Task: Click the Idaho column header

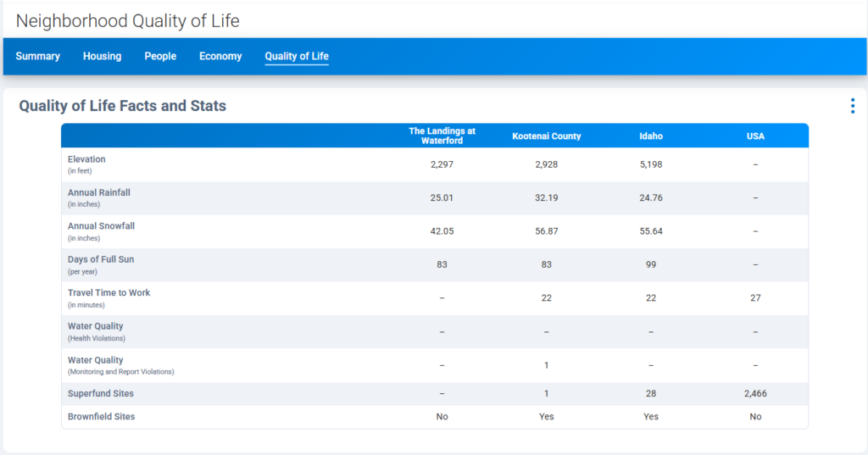Action: [651, 136]
